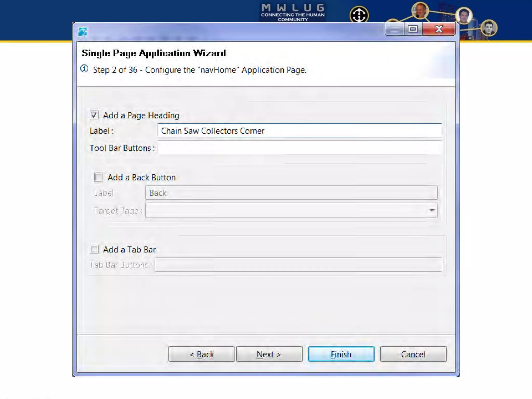Maximize the wizard dialog window
Viewport: 532px width, 399px height.
pyautogui.click(x=413, y=29)
